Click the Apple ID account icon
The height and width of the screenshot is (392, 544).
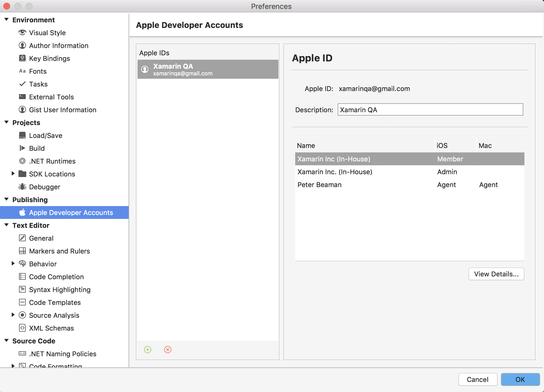[x=145, y=69]
